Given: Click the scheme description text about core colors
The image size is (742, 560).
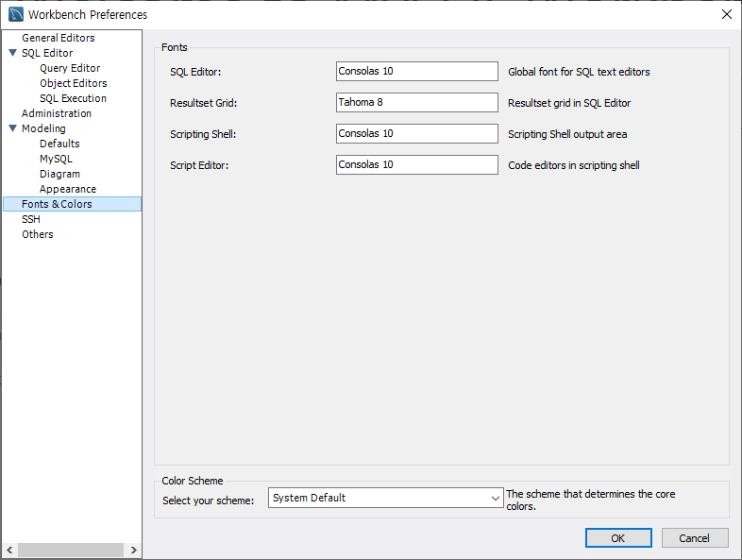Looking at the screenshot, I should 591,500.
